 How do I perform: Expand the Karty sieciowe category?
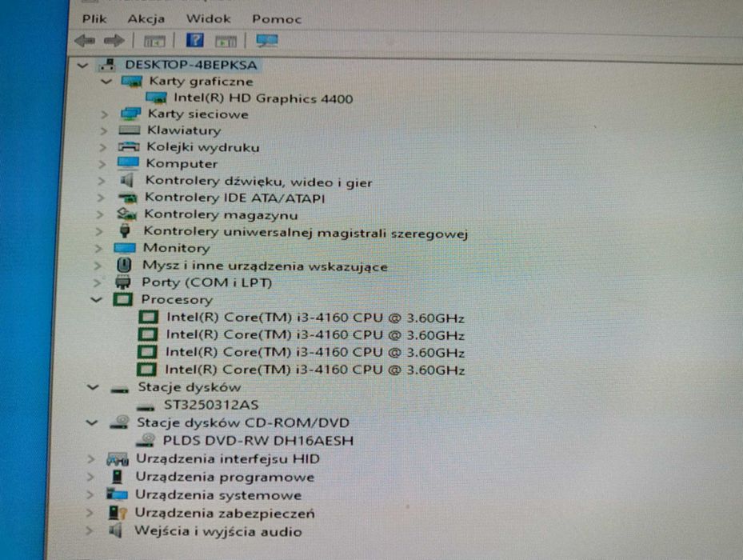point(104,114)
